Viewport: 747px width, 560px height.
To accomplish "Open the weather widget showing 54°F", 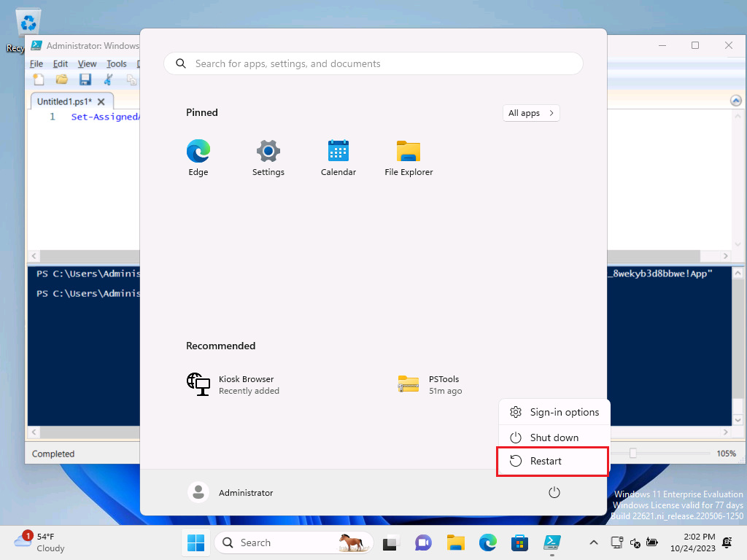I will [x=39, y=542].
